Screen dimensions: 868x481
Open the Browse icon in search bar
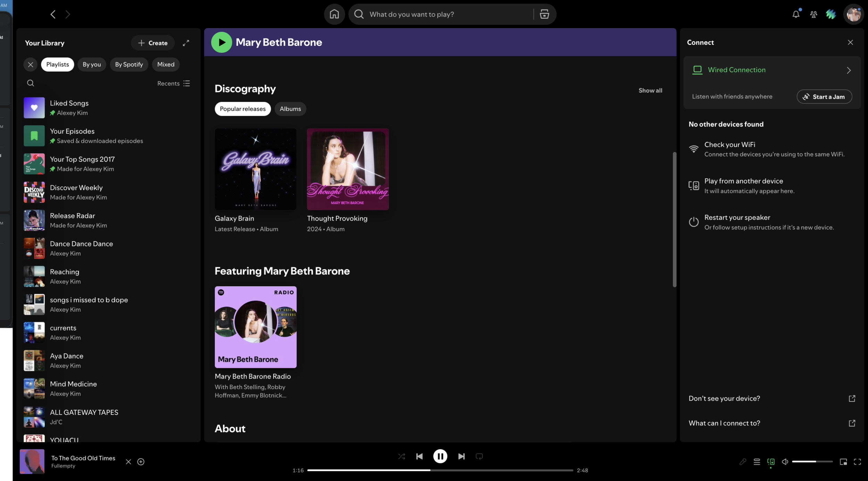544,14
